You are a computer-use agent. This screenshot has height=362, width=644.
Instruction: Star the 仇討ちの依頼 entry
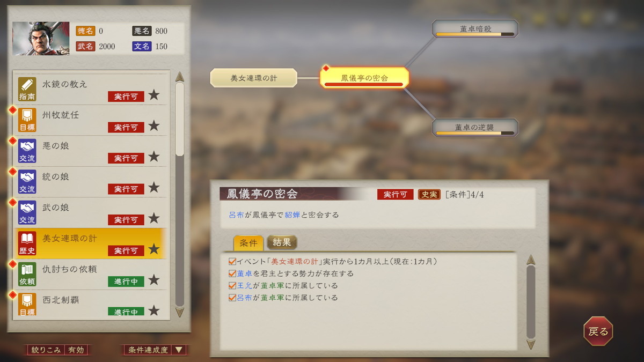point(154,280)
